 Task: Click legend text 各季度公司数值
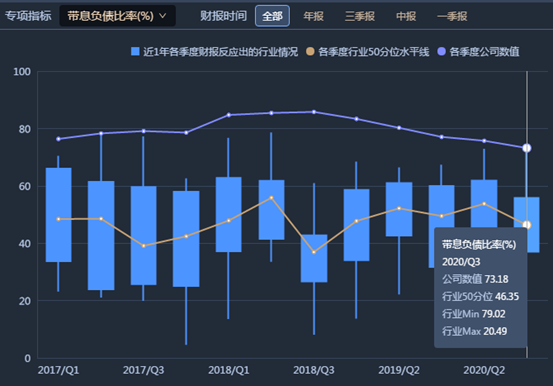pyautogui.click(x=484, y=52)
